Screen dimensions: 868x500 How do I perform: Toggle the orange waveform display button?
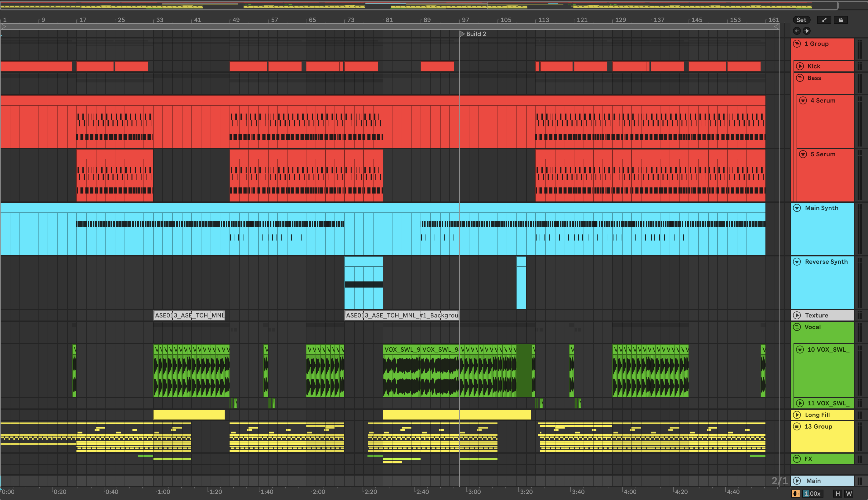(795, 494)
